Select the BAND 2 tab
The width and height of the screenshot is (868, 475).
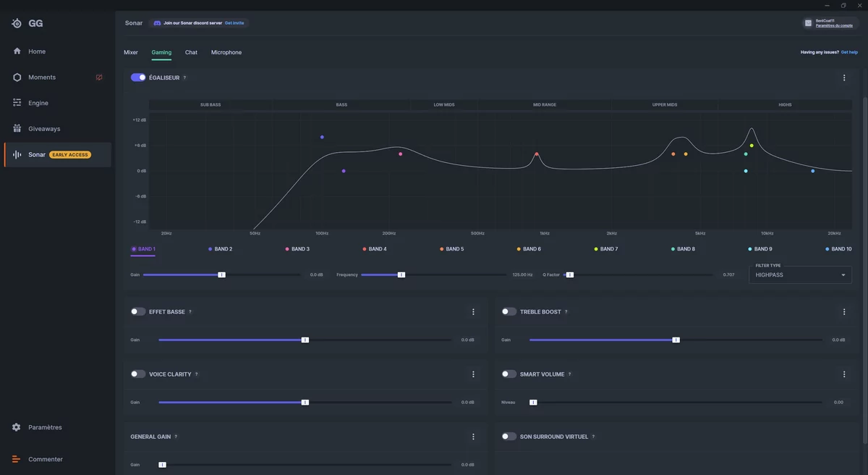(x=221, y=249)
